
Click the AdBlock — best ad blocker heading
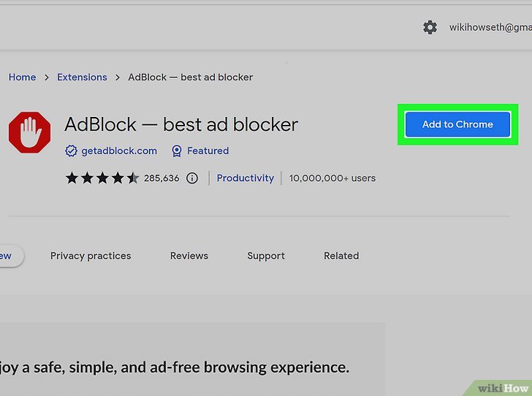(x=181, y=124)
